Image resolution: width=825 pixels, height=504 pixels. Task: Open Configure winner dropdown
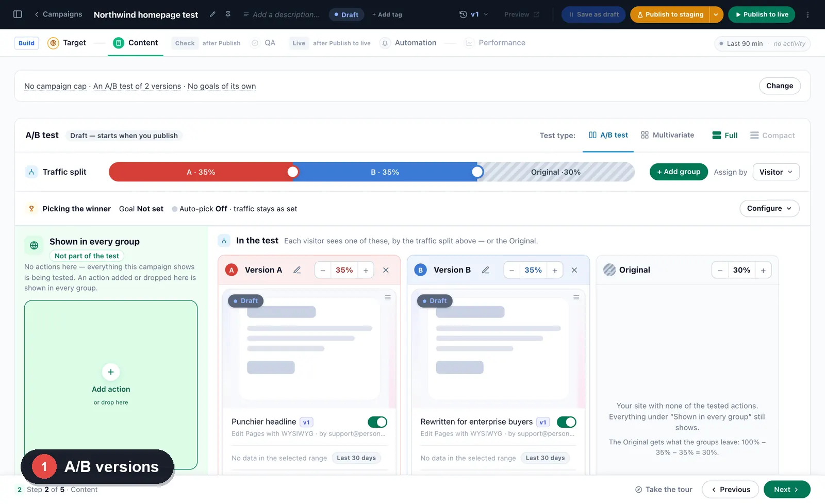point(769,208)
